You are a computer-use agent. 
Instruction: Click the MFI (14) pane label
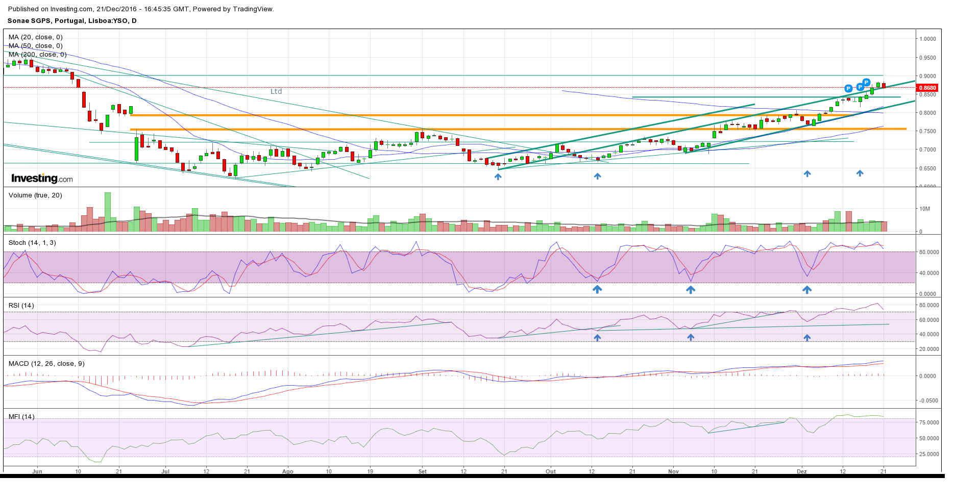click(21, 417)
